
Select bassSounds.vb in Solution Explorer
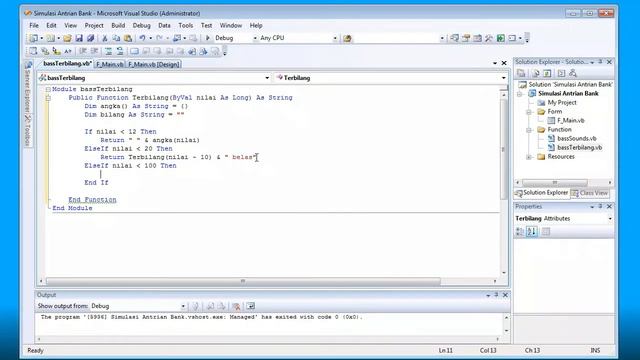click(x=576, y=139)
